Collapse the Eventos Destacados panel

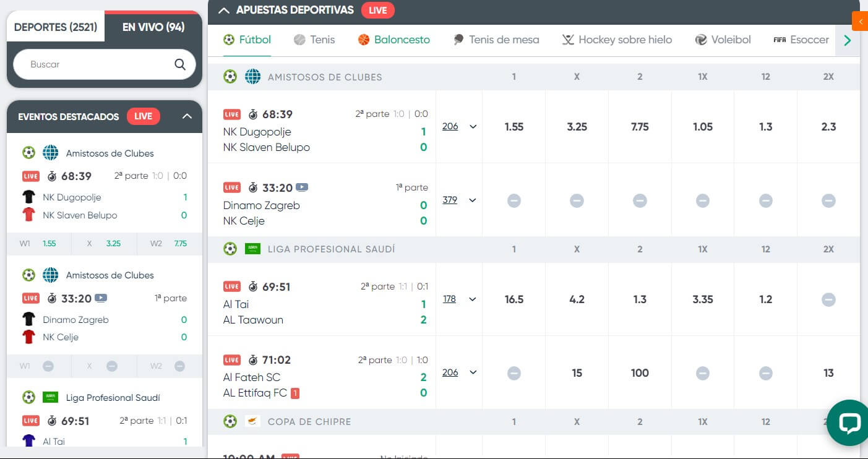(187, 116)
